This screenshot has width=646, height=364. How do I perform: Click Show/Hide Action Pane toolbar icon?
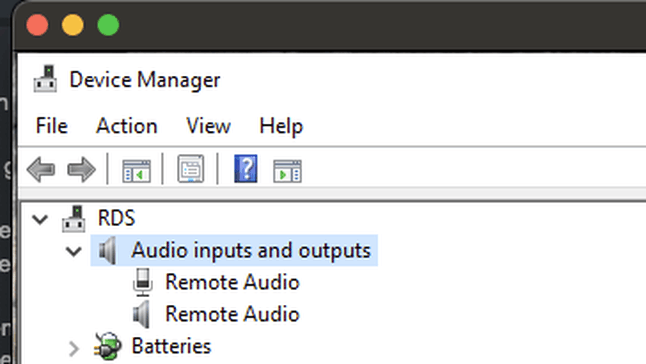[x=287, y=170]
